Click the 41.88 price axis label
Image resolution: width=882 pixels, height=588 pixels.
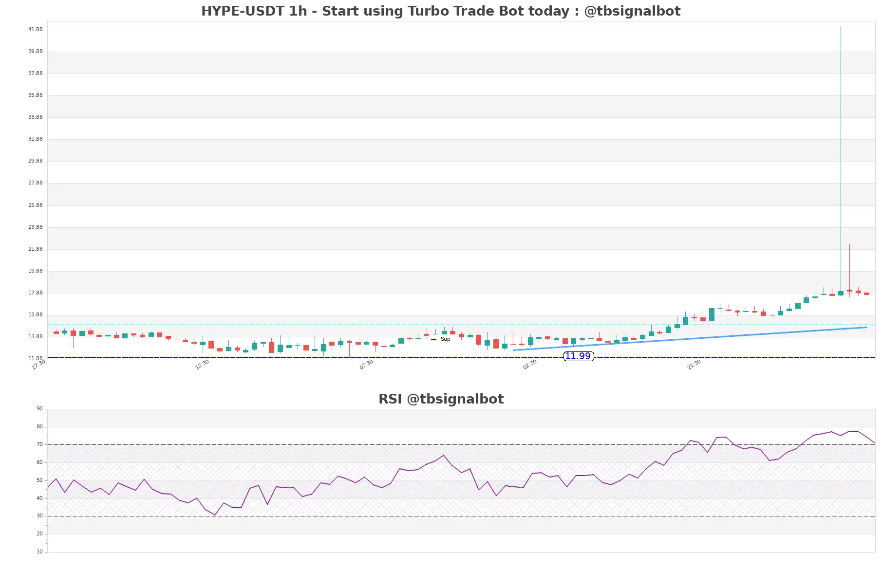(x=35, y=30)
